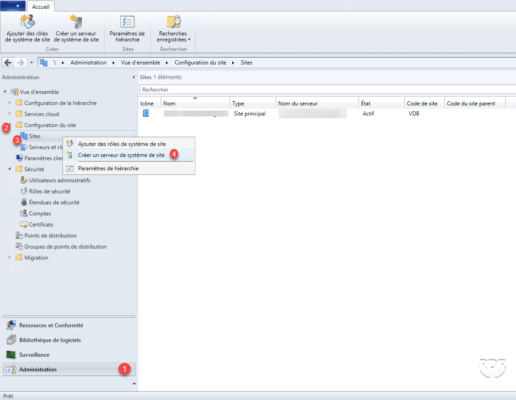This screenshot has height=400, width=516.
Task: Sort by the État column header
Action: (381, 103)
